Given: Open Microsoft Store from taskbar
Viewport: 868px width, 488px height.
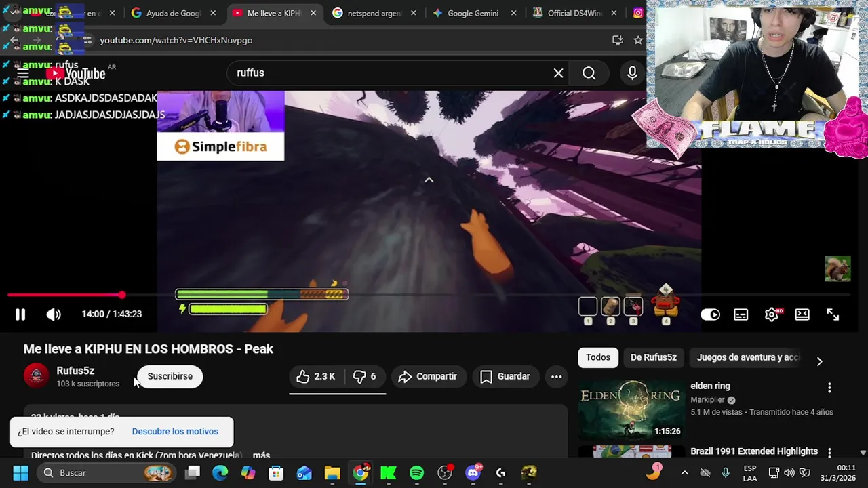Looking at the screenshot, I should click(276, 472).
